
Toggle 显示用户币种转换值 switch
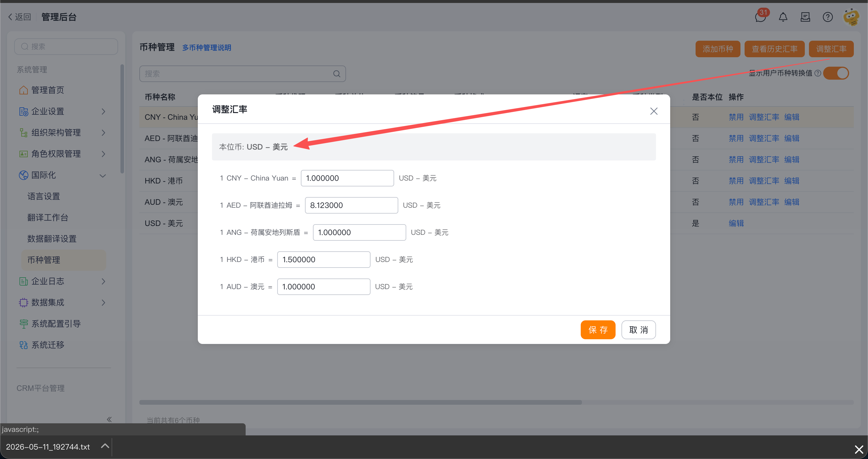[836, 73]
